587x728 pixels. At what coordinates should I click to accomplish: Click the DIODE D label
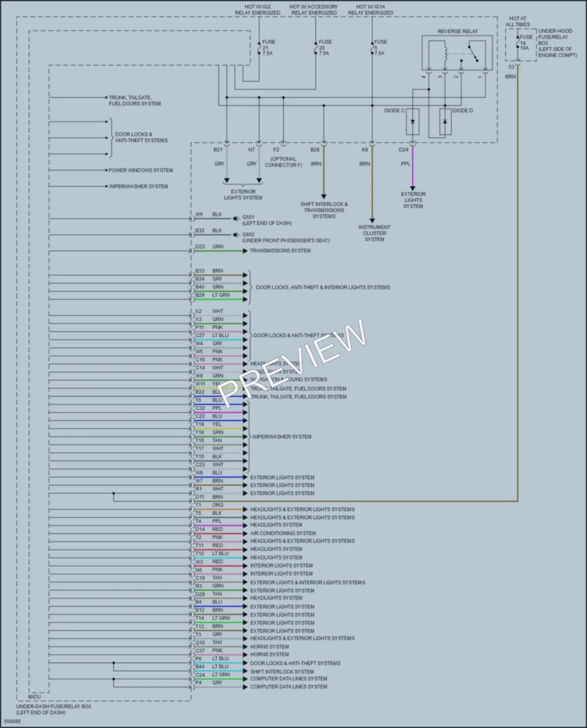pos(463,111)
